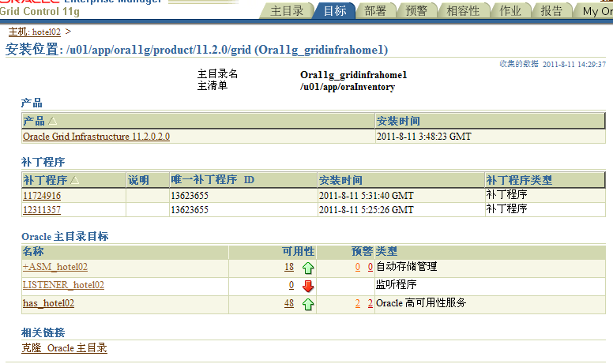Open the LISTENER_hotel02 target link
Image resolution: width=613 pixels, height=364 pixels.
pos(63,285)
